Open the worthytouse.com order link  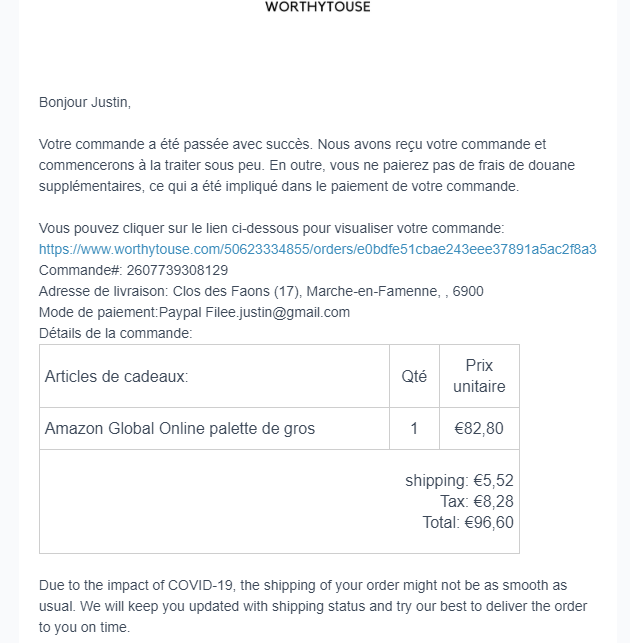[317, 249]
